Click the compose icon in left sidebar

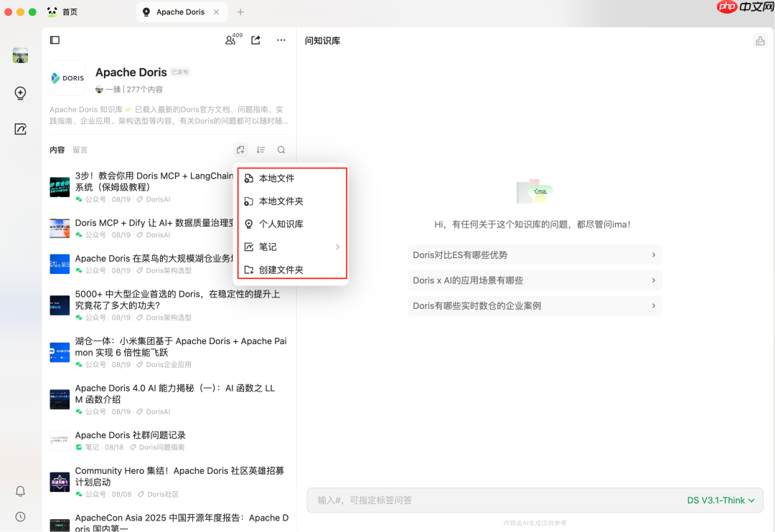(x=20, y=128)
